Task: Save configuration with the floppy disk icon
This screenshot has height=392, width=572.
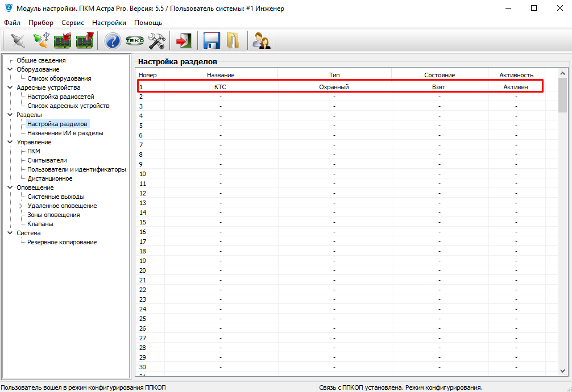Action: tap(212, 40)
